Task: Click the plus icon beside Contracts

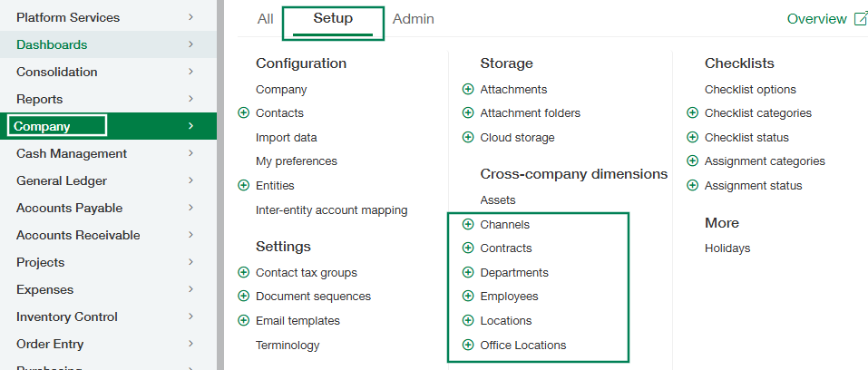Action: coord(468,248)
